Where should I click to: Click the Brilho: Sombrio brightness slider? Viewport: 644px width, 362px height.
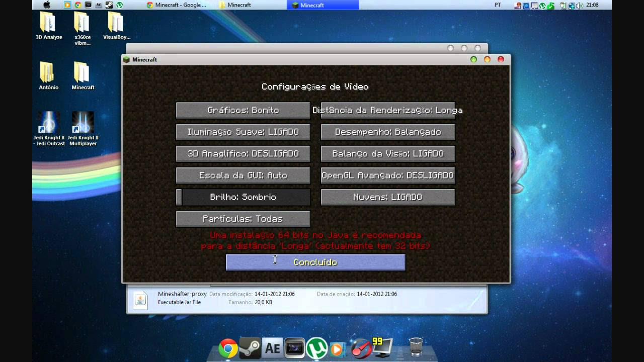[243, 197]
